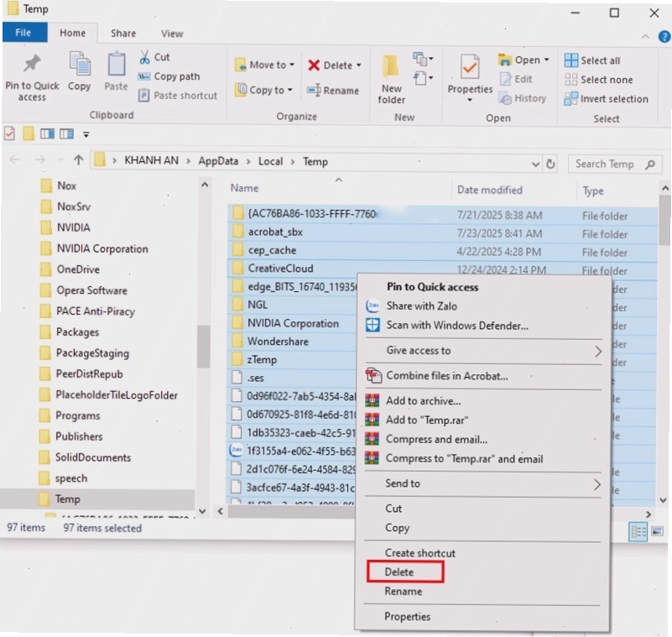Viewport: 672px width, 637px height.
Task: Open Properties icon in the ribbon
Action: (470, 66)
